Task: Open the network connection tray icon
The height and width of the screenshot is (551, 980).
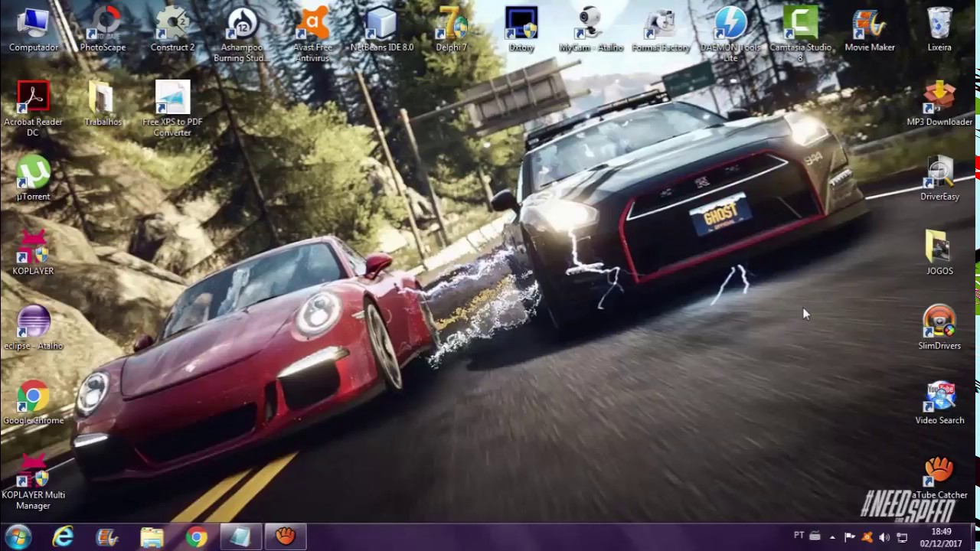Action: click(x=902, y=537)
